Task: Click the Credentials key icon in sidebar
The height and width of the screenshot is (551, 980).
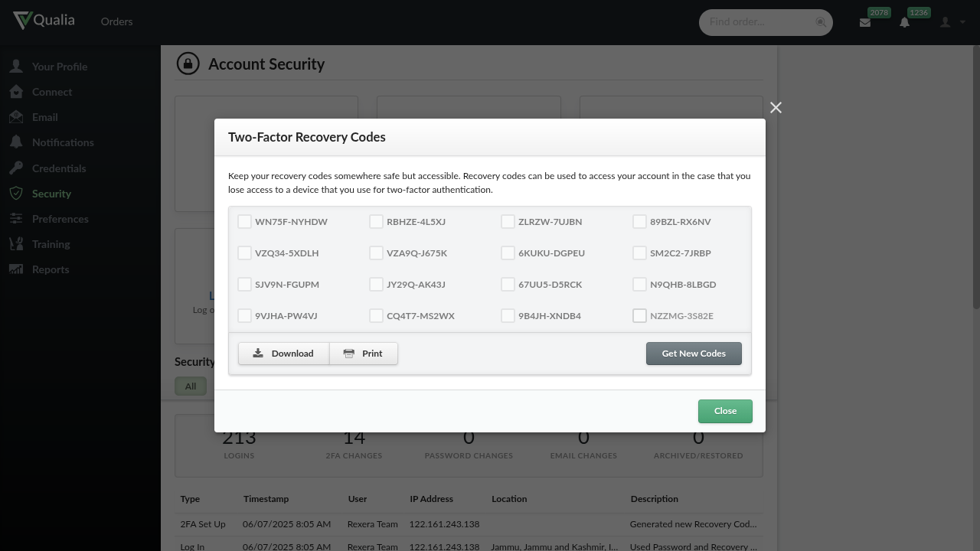Action: (16, 168)
